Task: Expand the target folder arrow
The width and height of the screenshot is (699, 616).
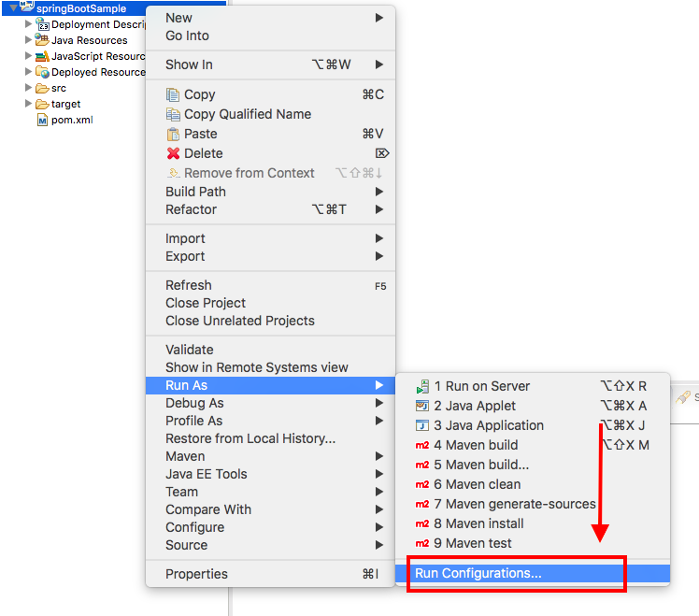Action: (28, 104)
